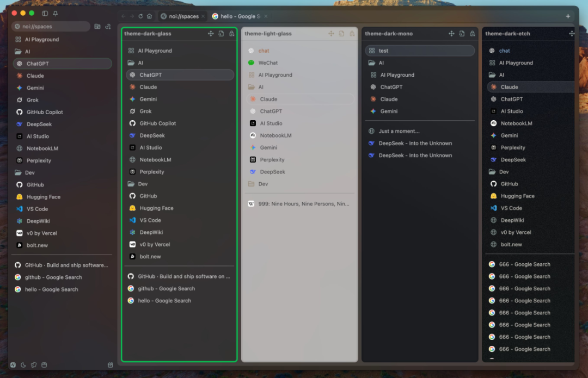The image size is (588, 378).
Task: Open Hugging Face in the left sidebar
Action: [62, 197]
